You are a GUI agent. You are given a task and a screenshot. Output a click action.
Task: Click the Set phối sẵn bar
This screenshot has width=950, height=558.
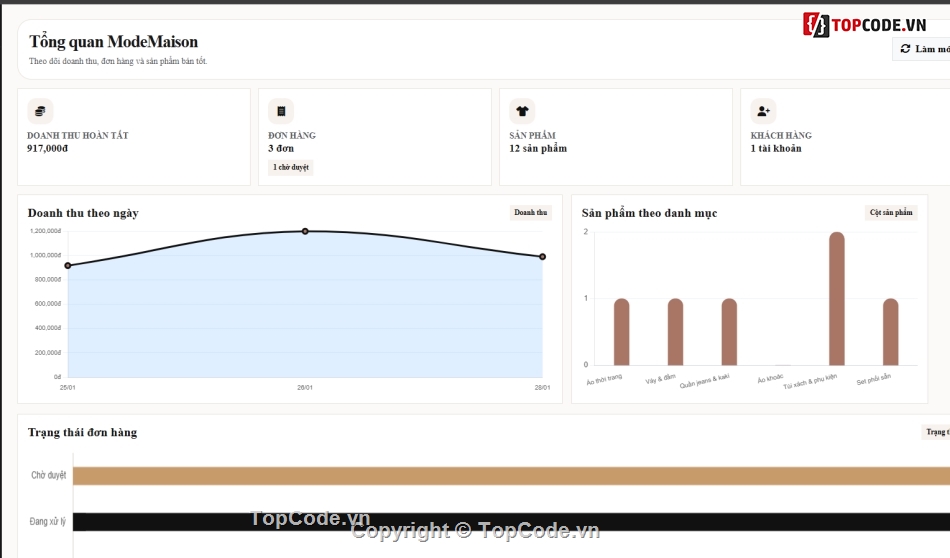point(891,332)
